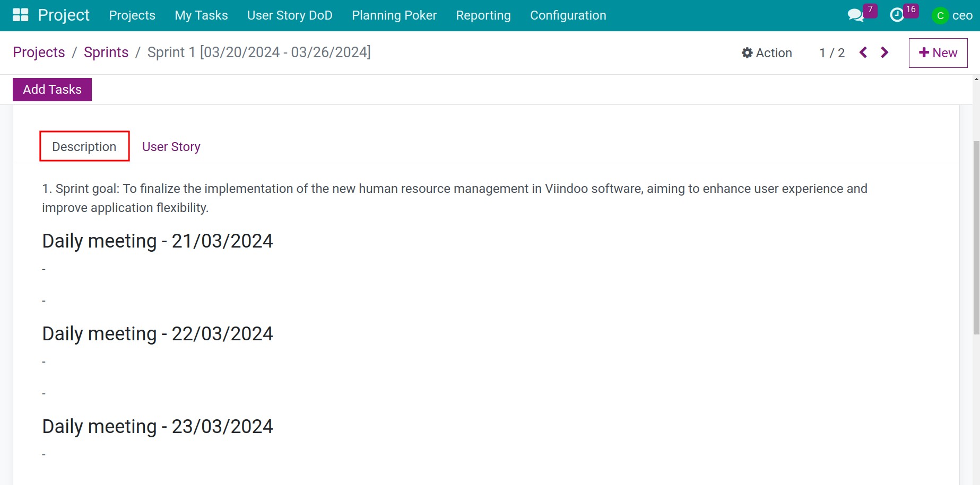Open the Planning Poker menu
The height and width of the screenshot is (485, 980).
[x=394, y=15]
